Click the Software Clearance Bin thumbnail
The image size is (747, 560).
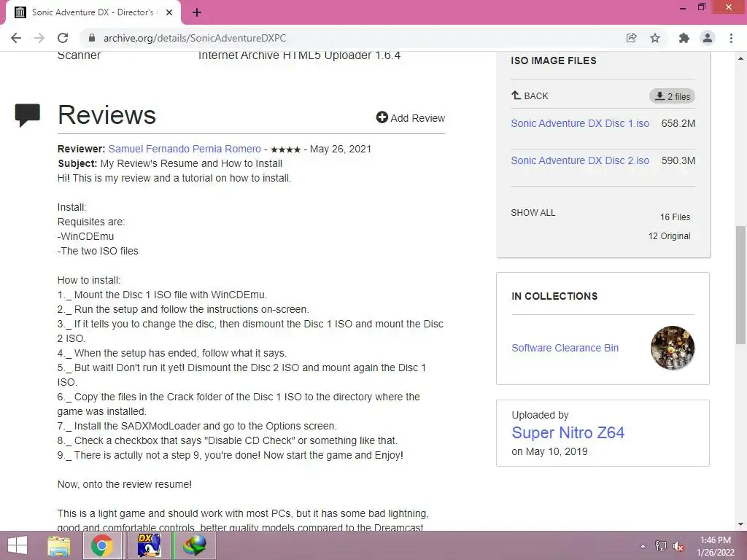[x=672, y=348]
